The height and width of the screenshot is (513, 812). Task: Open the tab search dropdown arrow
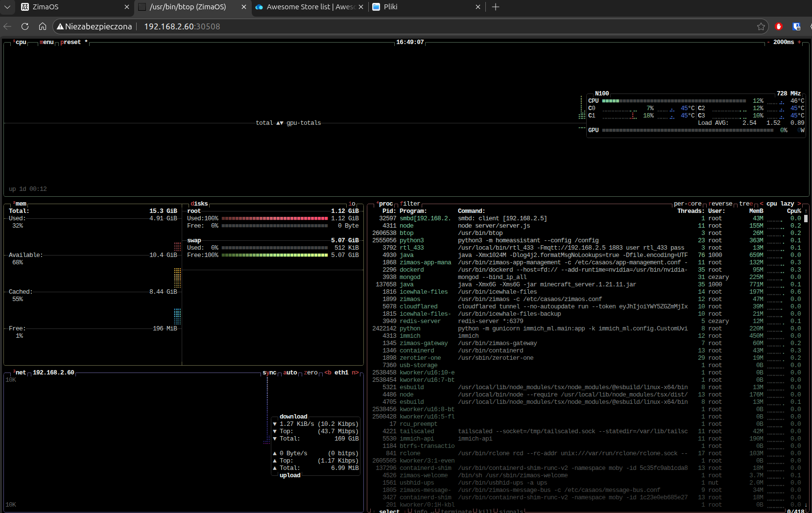[7, 7]
